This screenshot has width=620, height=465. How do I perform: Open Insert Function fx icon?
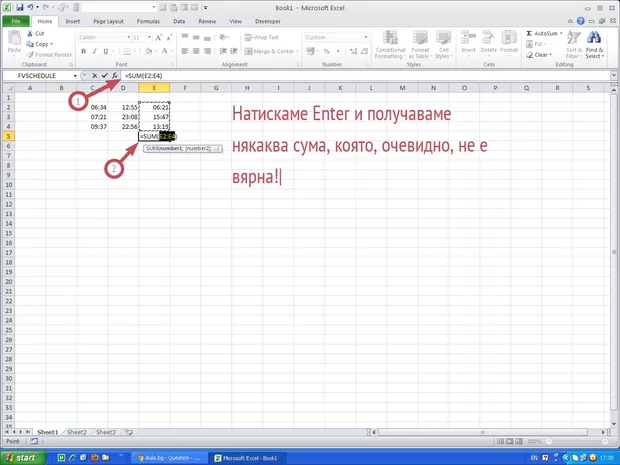pyautogui.click(x=114, y=76)
